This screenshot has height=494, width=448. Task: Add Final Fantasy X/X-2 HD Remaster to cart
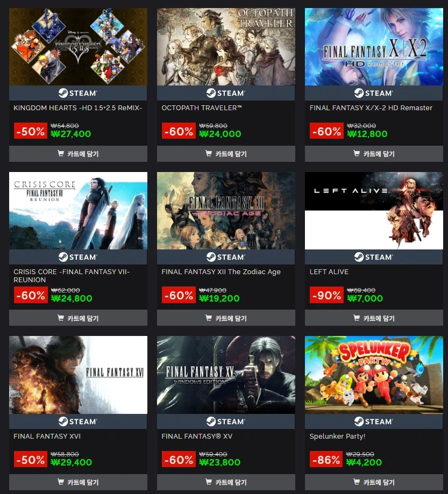pyautogui.click(x=374, y=154)
